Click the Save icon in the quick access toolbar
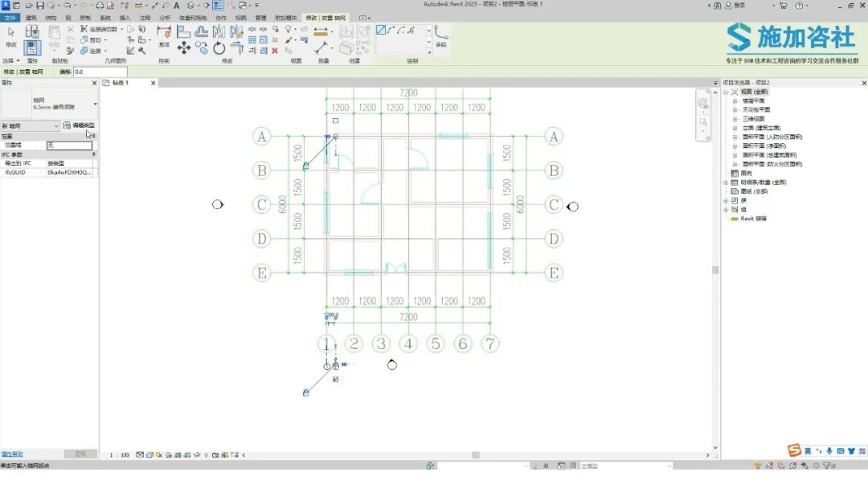This screenshot has width=868, height=489. pyautogui.click(x=40, y=6)
